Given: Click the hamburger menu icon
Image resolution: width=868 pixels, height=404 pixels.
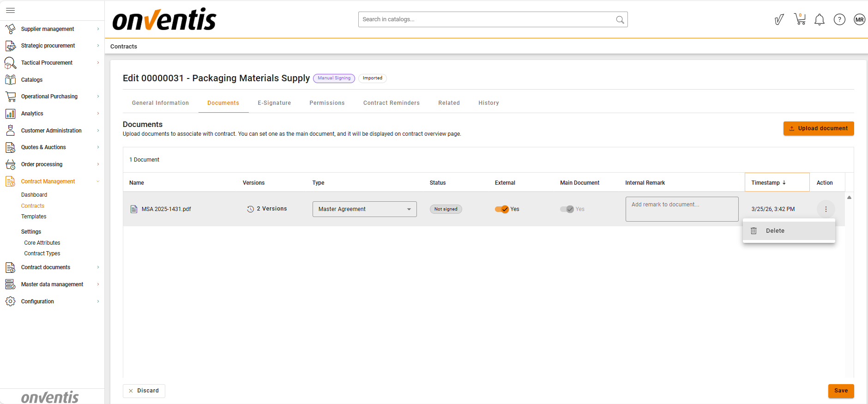Looking at the screenshot, I should pos(10,10).
